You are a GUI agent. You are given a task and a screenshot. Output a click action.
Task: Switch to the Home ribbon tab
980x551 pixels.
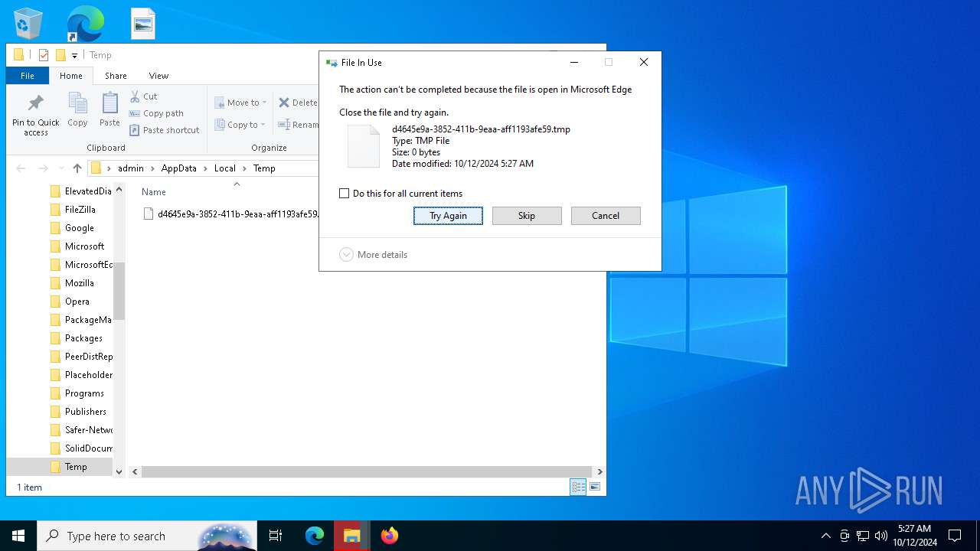71,76
